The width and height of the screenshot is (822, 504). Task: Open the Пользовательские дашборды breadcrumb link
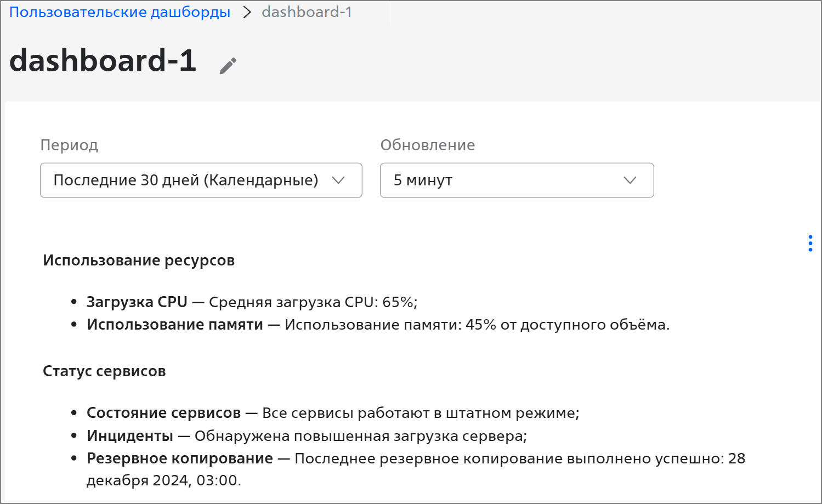[x=120, y=12]
